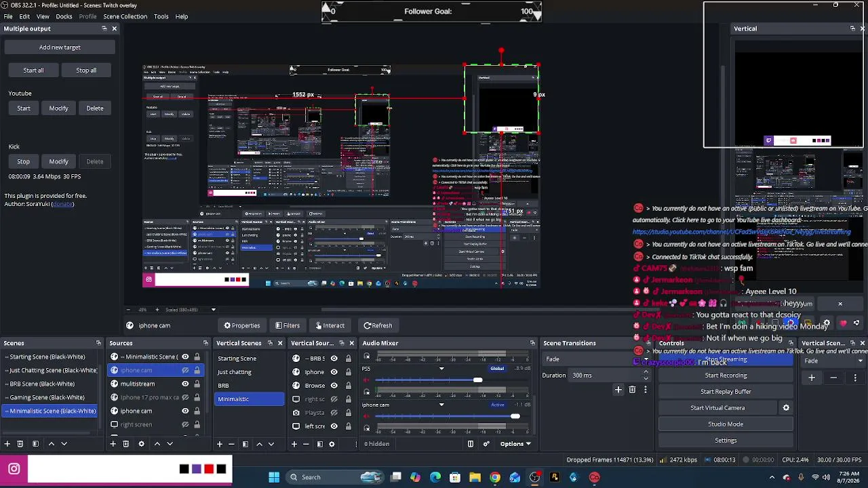Add a vertical scene transition

pyautogui.click(x=812, y=378)
